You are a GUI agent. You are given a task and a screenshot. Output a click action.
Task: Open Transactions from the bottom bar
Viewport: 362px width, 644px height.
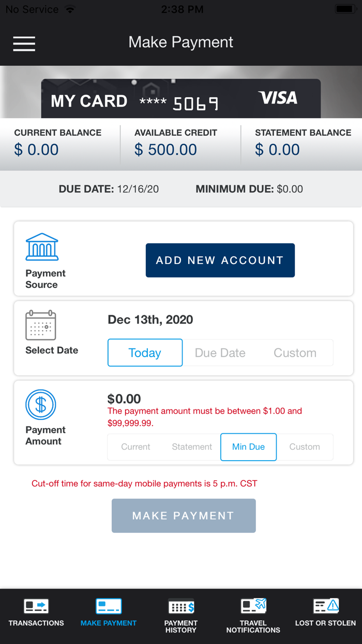point(36,616)
